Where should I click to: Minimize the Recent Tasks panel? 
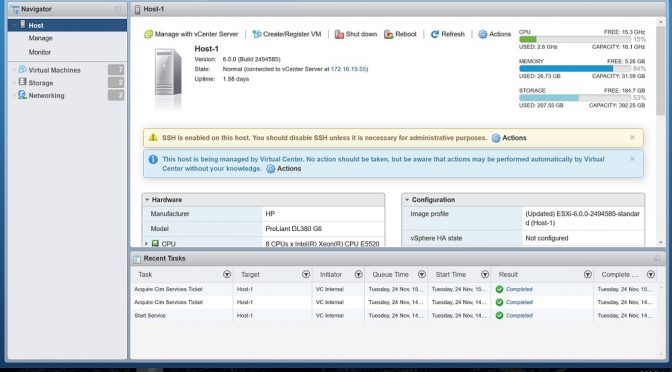pos(656,258)
